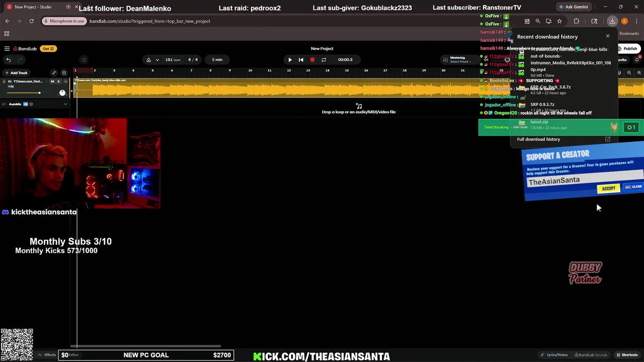Open track 01 three-dot menu
The width and height of the screenshot is (644, 362).
46,81
